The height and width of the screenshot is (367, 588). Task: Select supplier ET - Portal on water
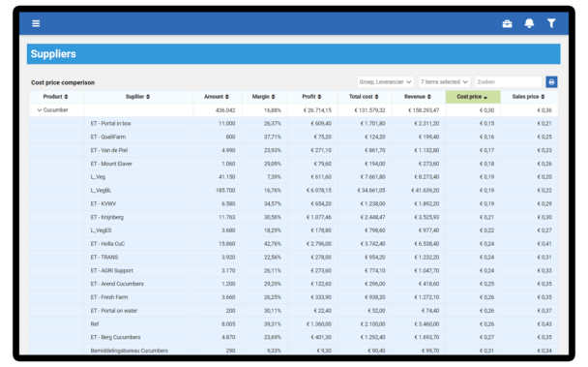[114, 311]
